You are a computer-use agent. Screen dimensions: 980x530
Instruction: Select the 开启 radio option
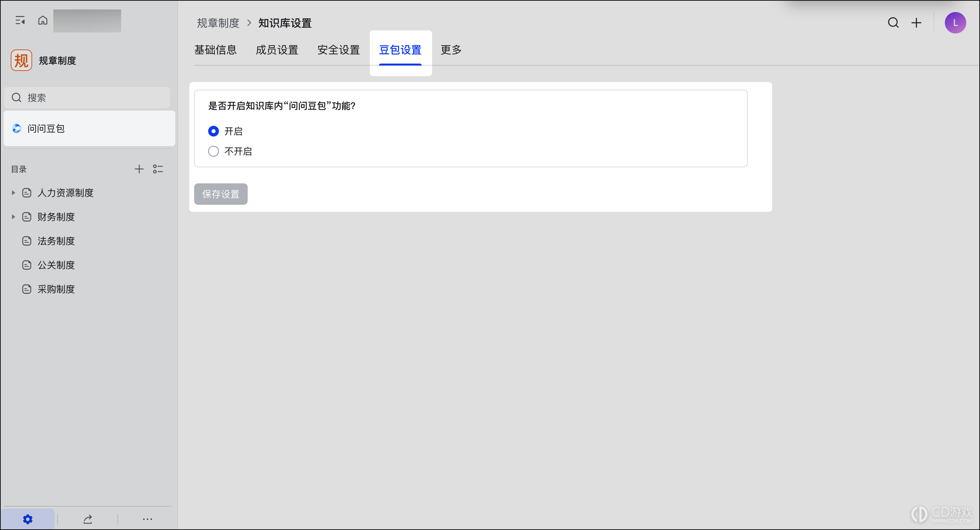[x=214, y=131]
